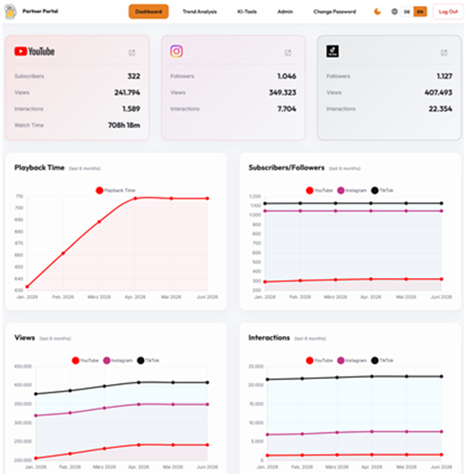Screen dimensions: 466x476
Task: Click the YouTube Views value 241.794
Action: click(127, 92)
